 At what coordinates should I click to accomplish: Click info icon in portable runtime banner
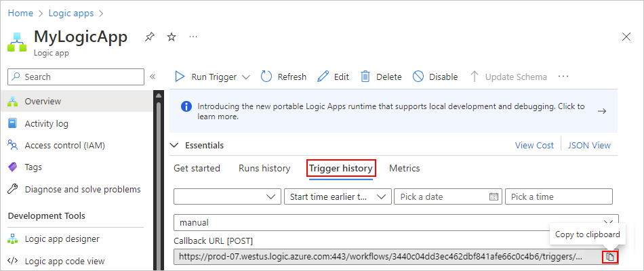(x=186, y=107)
